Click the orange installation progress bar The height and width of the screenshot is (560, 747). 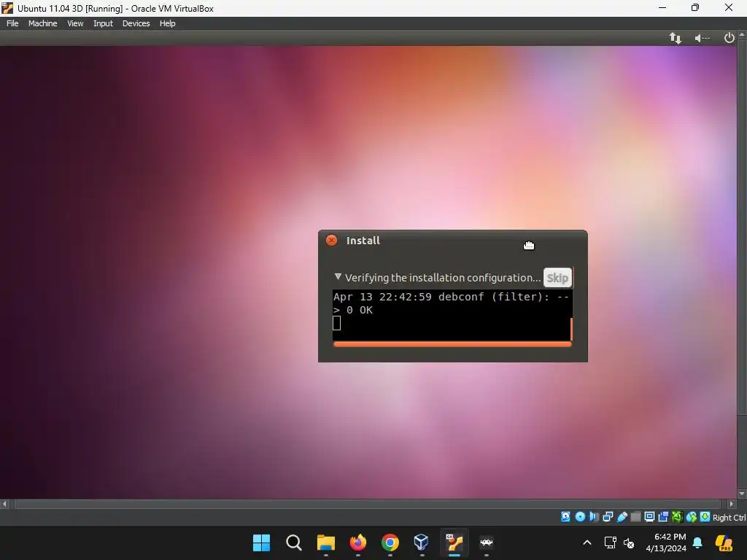pyautogui.click(x=452, y=344)
